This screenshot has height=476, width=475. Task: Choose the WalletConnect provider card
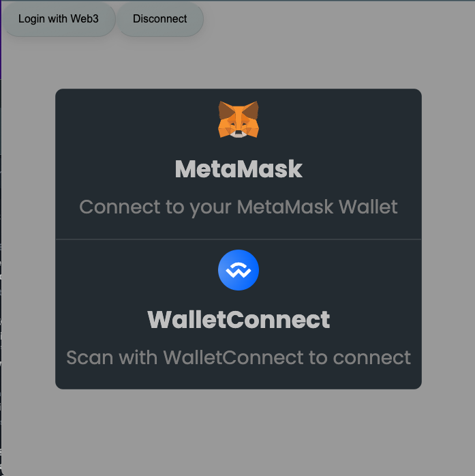(x=239, y=314)
